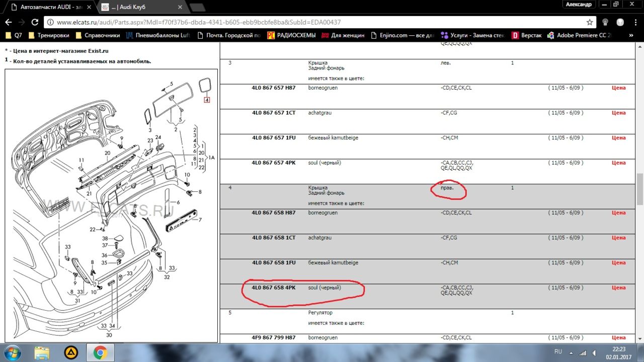
Task: Click Цена for part 4L0 867 658 H87
Action: click(618, 213)
